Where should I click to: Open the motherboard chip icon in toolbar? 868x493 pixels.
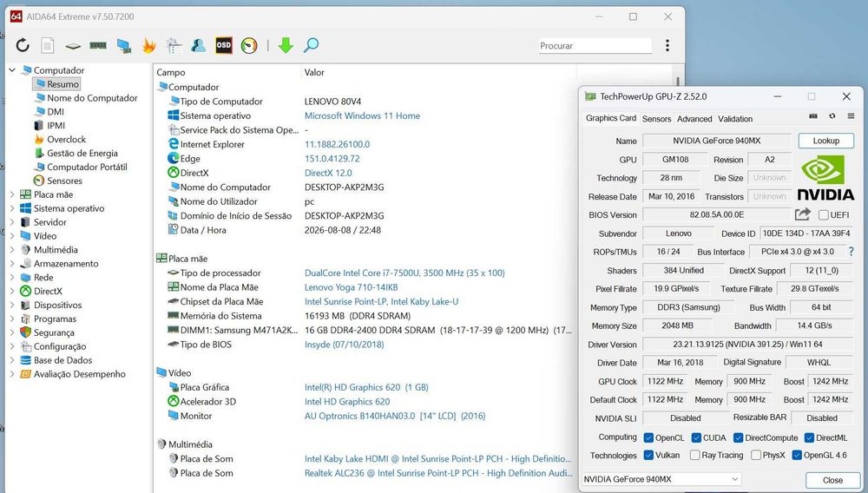click(x=73, y=46)
